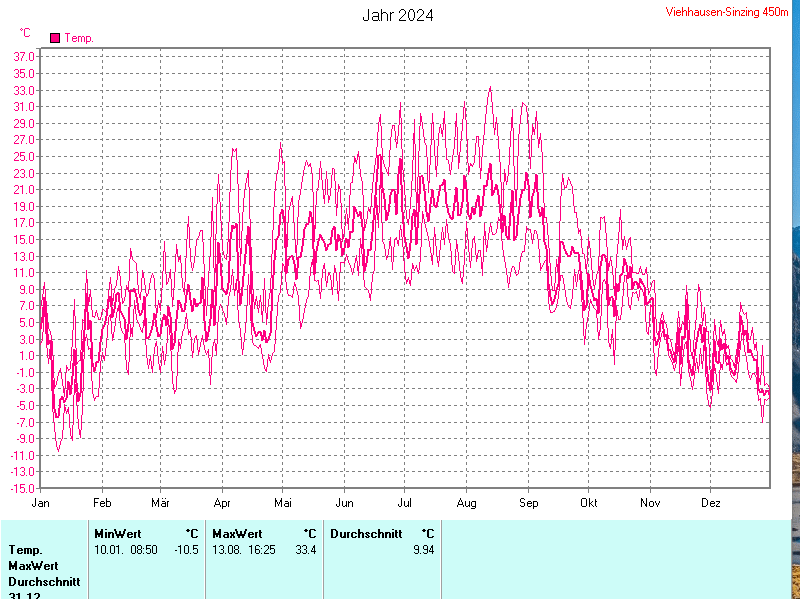Select the Feb marker on the time axis
800x599 pixels.
tap(102, 502)
